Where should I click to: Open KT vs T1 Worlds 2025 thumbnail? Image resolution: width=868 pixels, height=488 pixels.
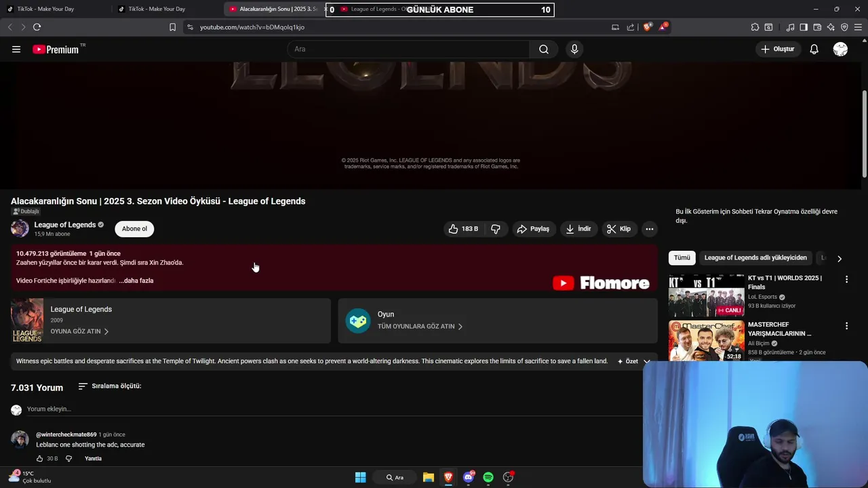pos(706,295)
